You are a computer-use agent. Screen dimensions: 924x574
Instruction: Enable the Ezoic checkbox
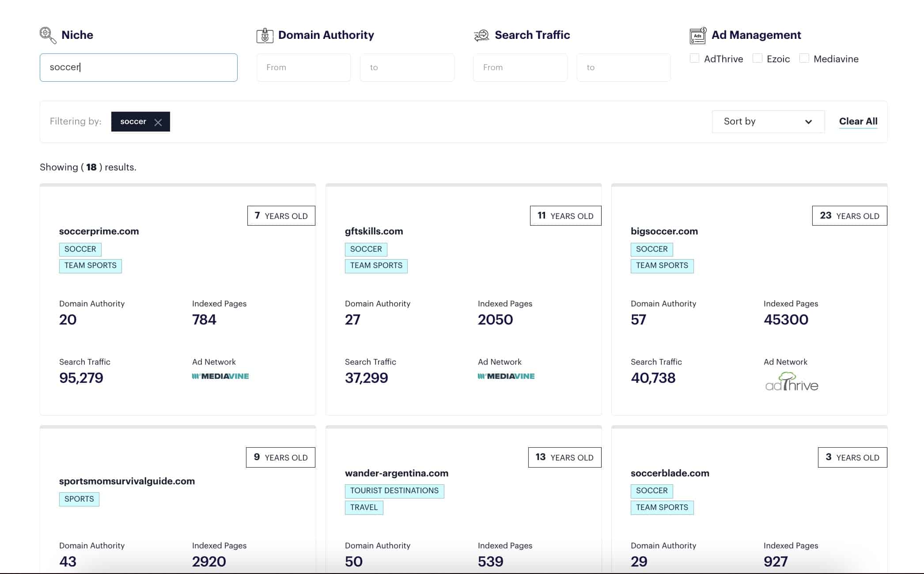pos(757,58)
